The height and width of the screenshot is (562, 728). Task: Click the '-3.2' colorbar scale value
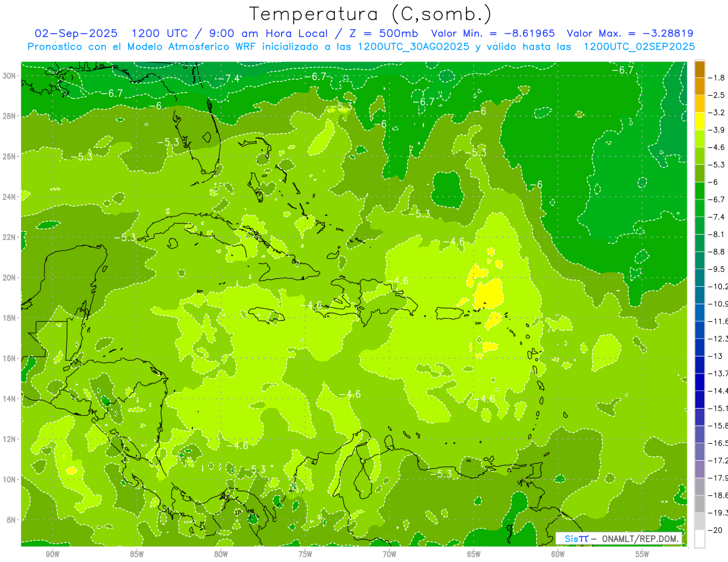pos(718,113)
